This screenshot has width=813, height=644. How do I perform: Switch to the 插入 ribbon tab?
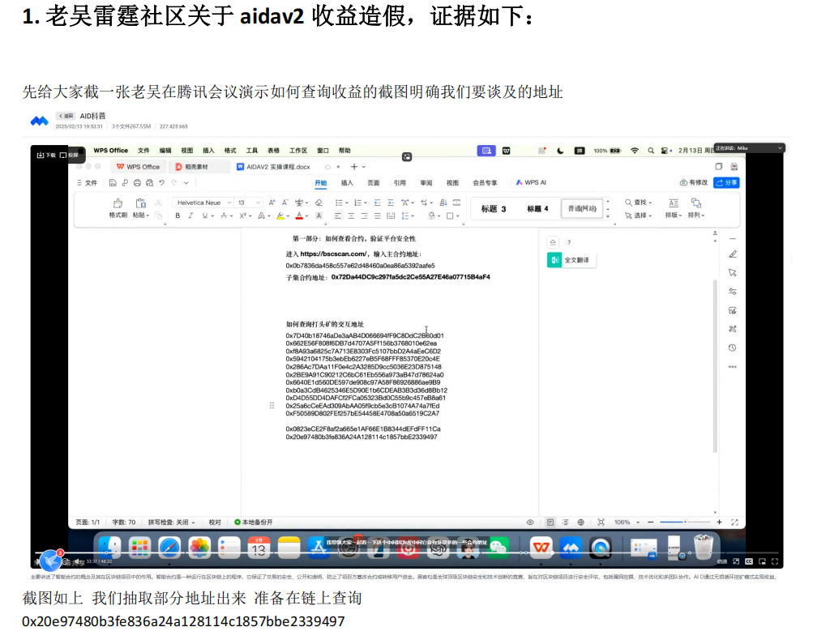(x=347, y=183)
